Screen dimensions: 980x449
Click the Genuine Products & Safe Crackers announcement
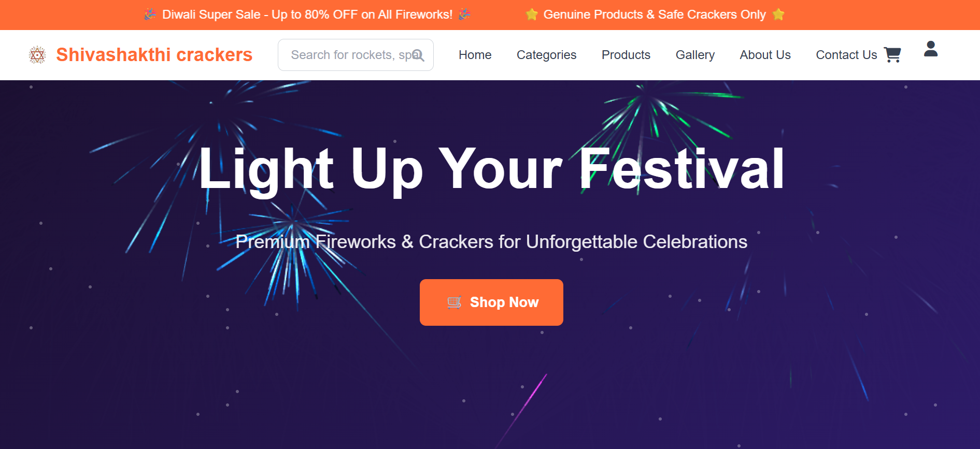point(654,15)
